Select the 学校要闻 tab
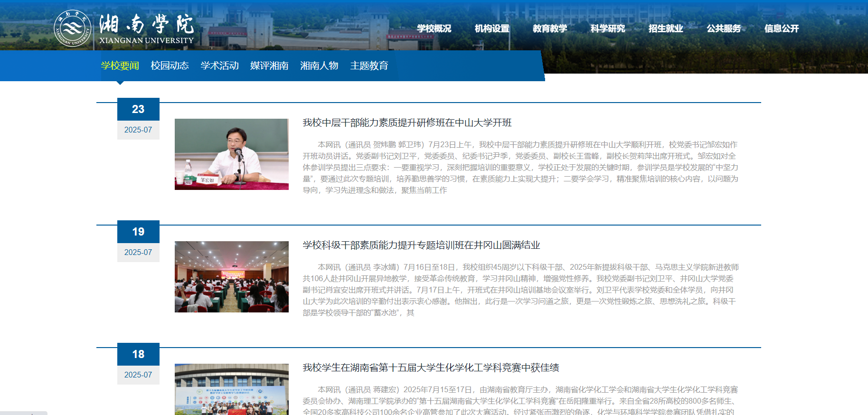Screen dimensions: 868x415 tap(120, 66)
